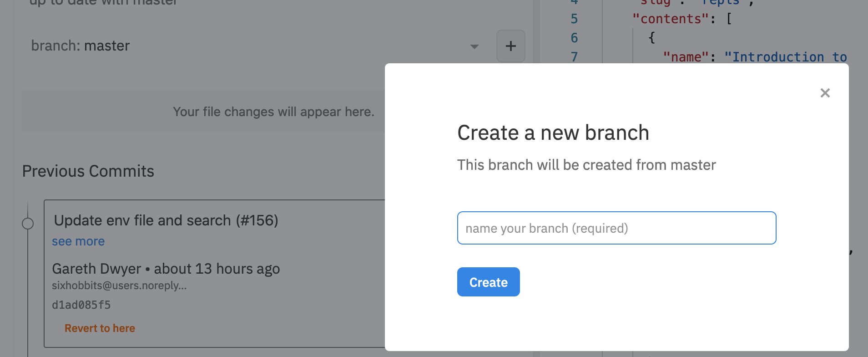Click the email sixhobbits@users.noreply...
Viewport: 868px width, 357px height.
point(119,286)
